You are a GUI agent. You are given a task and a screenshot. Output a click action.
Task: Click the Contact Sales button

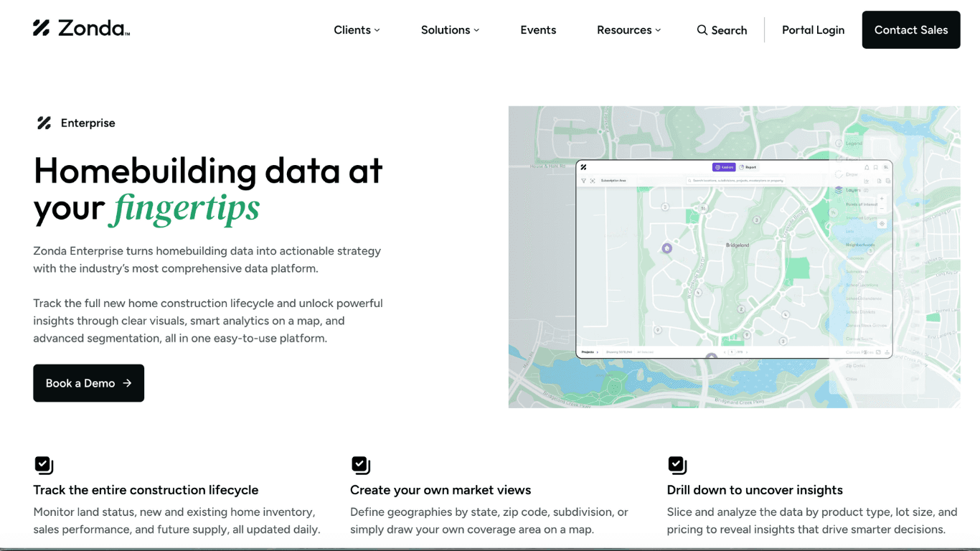[x=911, y=29]
